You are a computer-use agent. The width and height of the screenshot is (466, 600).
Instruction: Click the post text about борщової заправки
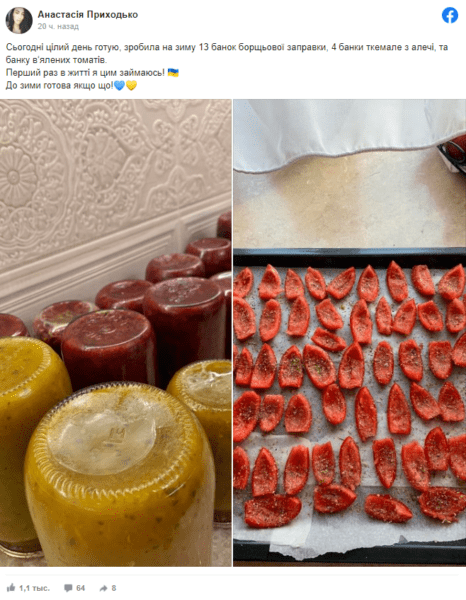(226, 54)
